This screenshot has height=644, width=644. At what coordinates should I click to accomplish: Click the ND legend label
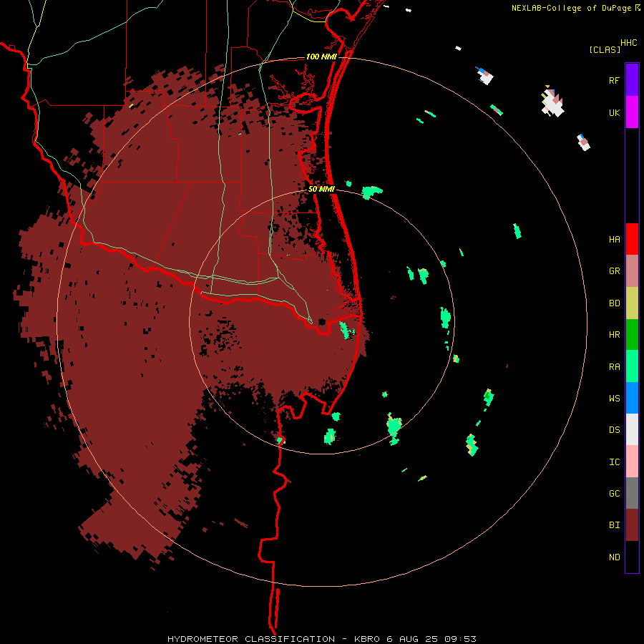(615, 557)
